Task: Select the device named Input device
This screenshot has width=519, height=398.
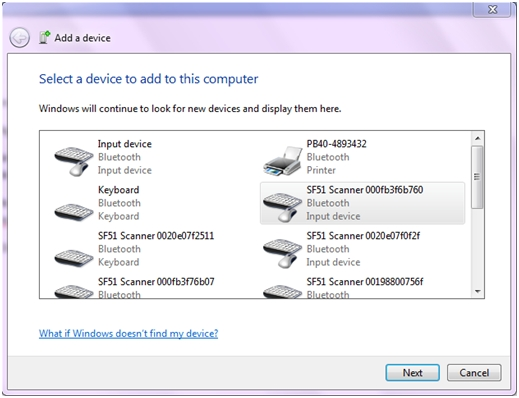Action: point(125,144)
